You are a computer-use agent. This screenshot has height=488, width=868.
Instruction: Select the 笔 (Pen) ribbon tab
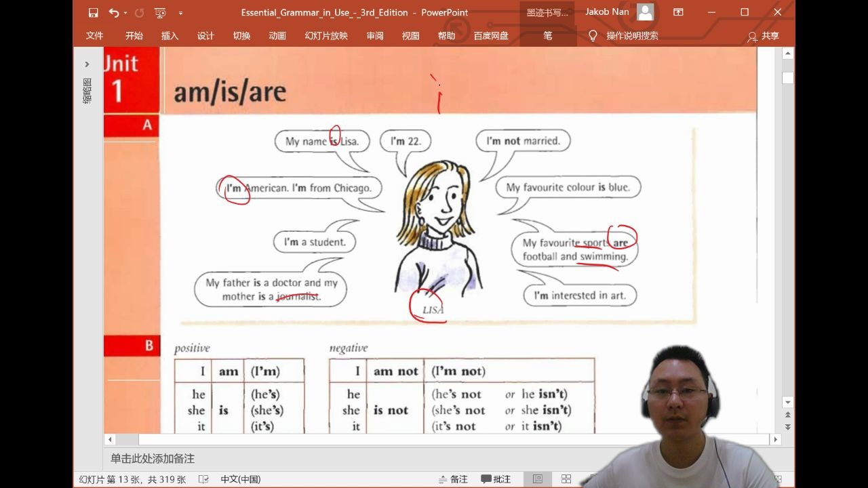point(548,36)
